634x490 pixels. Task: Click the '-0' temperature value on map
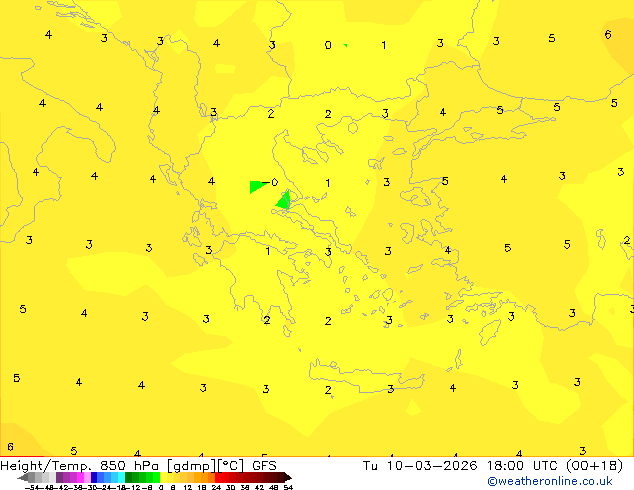pos(271,182)
